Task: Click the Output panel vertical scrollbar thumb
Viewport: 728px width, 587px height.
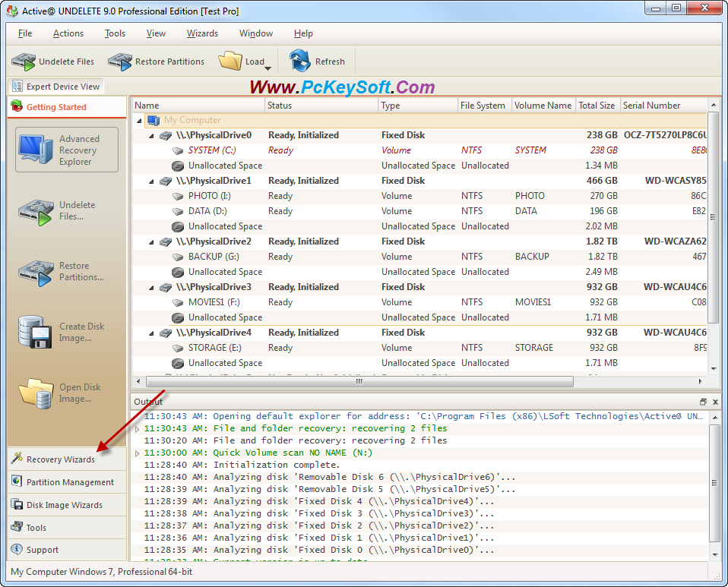Action: pyautogui.click(x=714, y=483)
